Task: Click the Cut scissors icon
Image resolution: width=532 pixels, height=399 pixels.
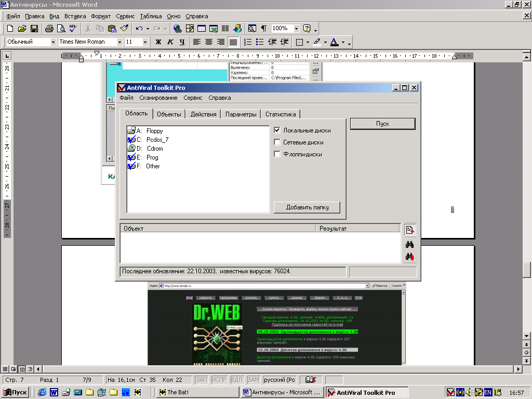Action: (88, 29)
